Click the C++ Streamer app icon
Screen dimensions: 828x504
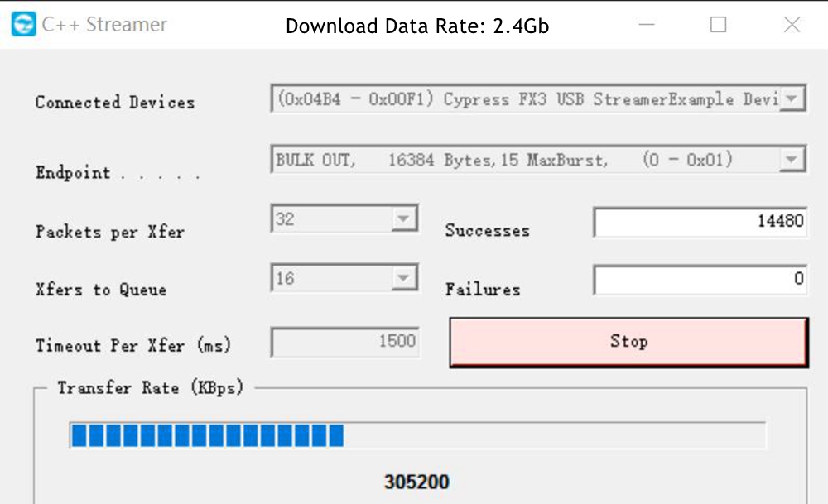tap(23, 25)
